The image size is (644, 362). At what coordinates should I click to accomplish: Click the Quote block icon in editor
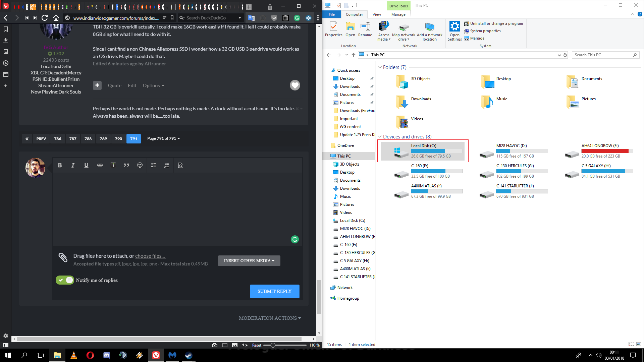126,165
